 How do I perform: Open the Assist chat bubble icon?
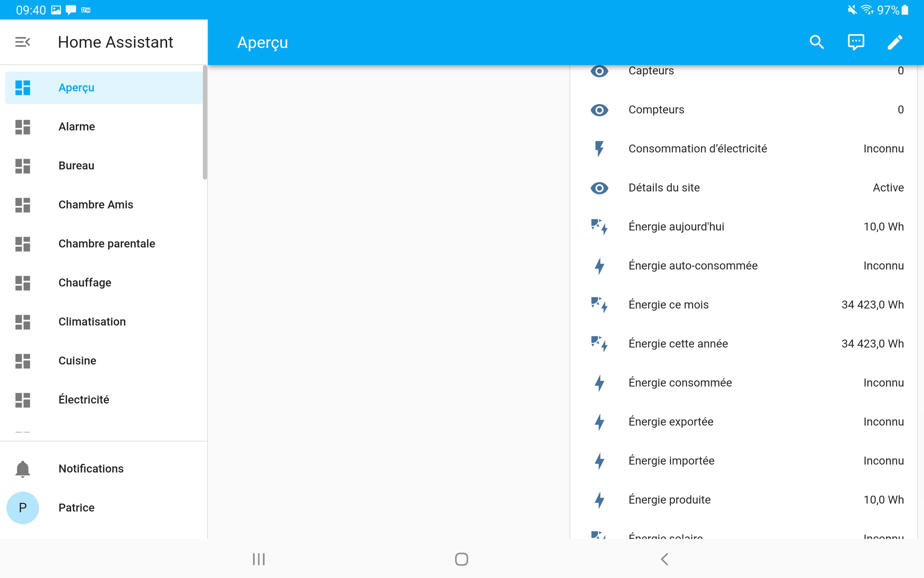856,42
